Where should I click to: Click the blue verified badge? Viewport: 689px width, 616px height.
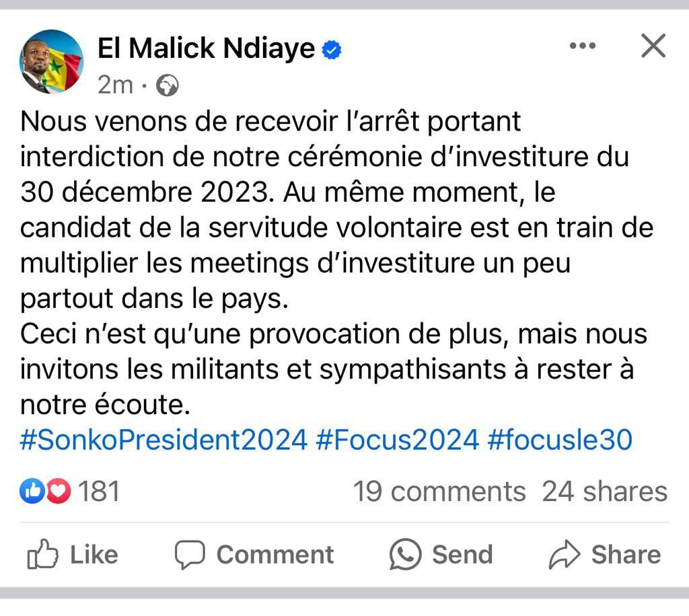pos(332,50)
